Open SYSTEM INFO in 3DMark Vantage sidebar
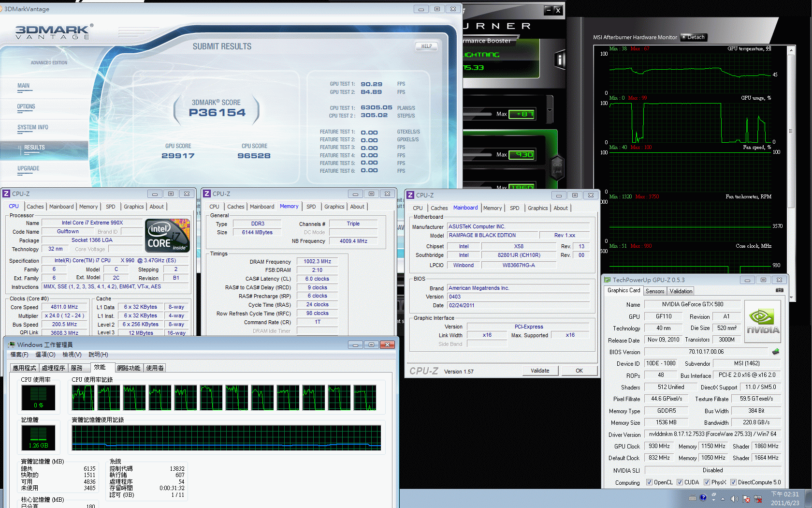 33,127
